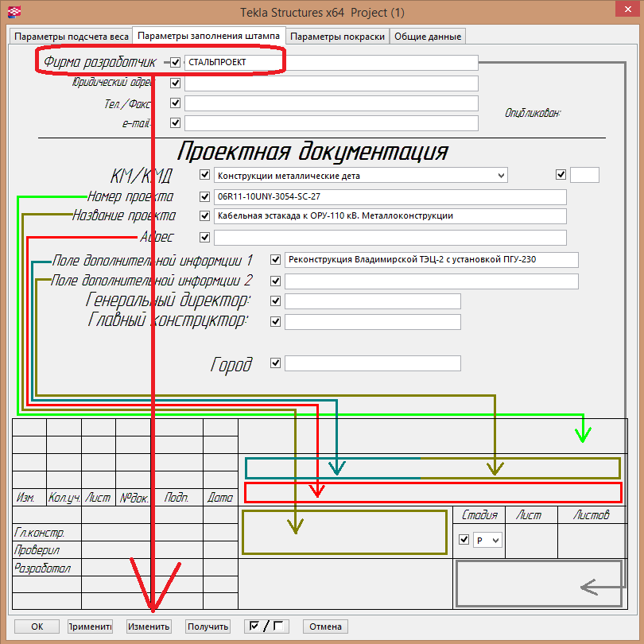
Task: Toggle checkbox for Название проекта
Action: [x=204, y=215]
